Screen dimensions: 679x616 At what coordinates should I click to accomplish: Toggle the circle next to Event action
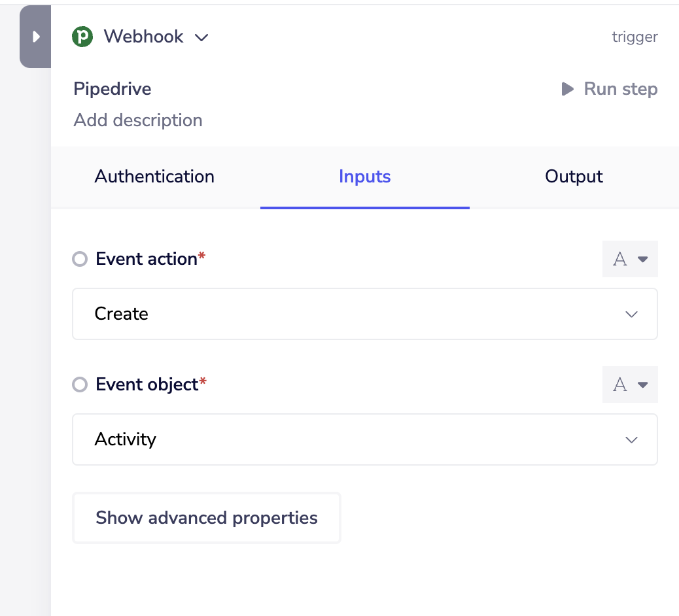coord(80,260)
